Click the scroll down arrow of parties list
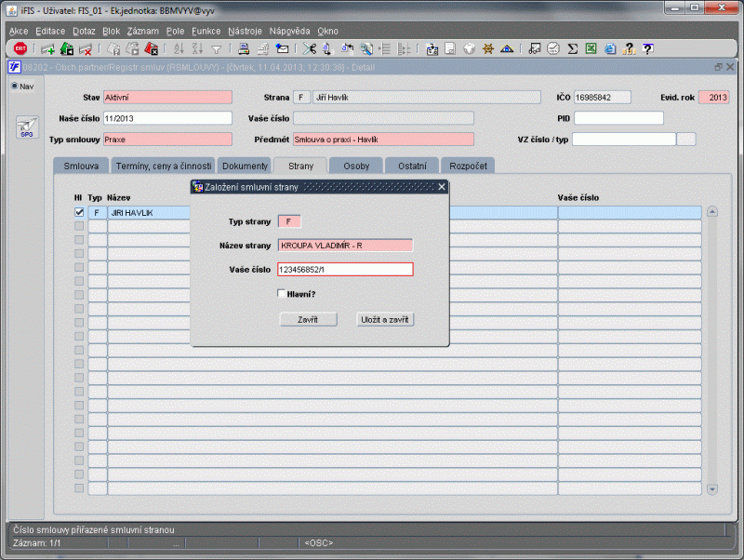The height and width of the screenshot is (560, 744). tap(711, 488)
